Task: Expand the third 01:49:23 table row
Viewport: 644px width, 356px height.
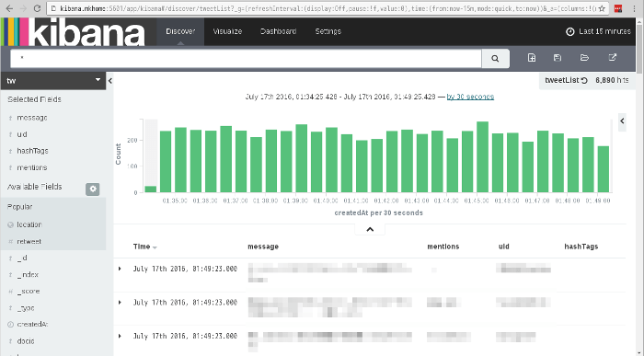Action: tap(120, 336)
